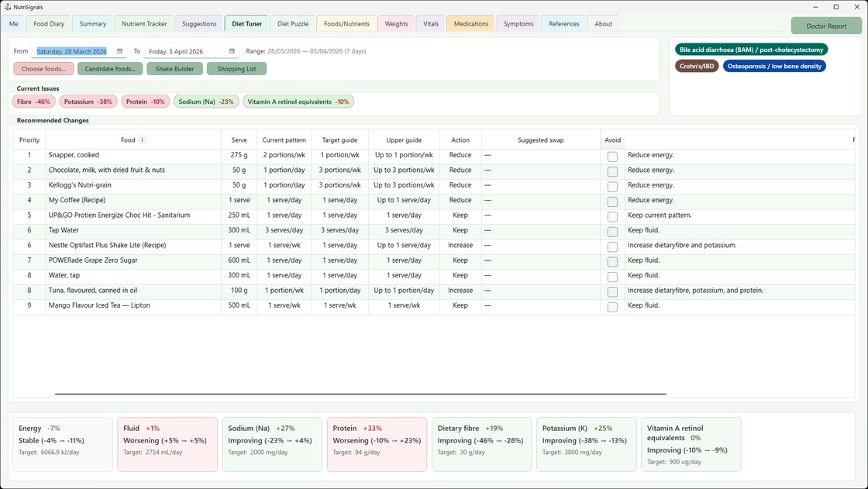The width and height of the screenshot is (868, 489).
Task: Click the Doctor Report button
Action: point(825,25)
